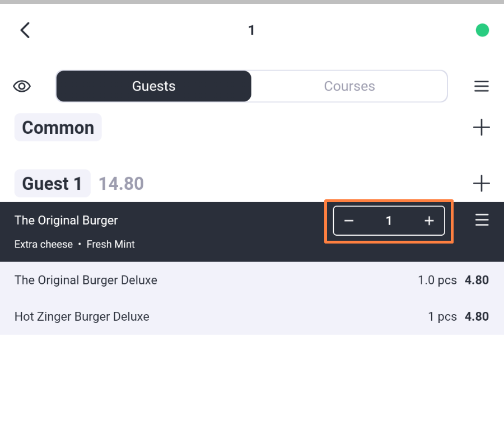Add item to Guest 1 with plus icon
Image resolution: width=504 pixels, height=421 pixels.
tap(482, 183)
